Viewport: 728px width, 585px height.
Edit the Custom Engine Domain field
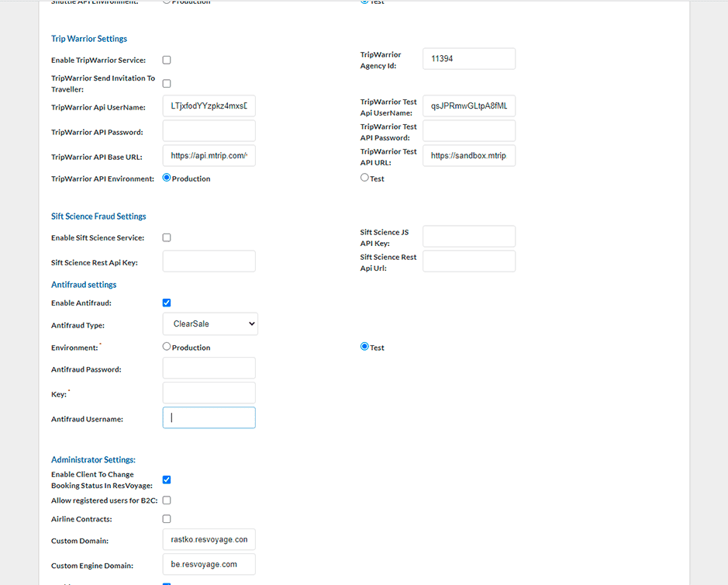tap(209, 564)
